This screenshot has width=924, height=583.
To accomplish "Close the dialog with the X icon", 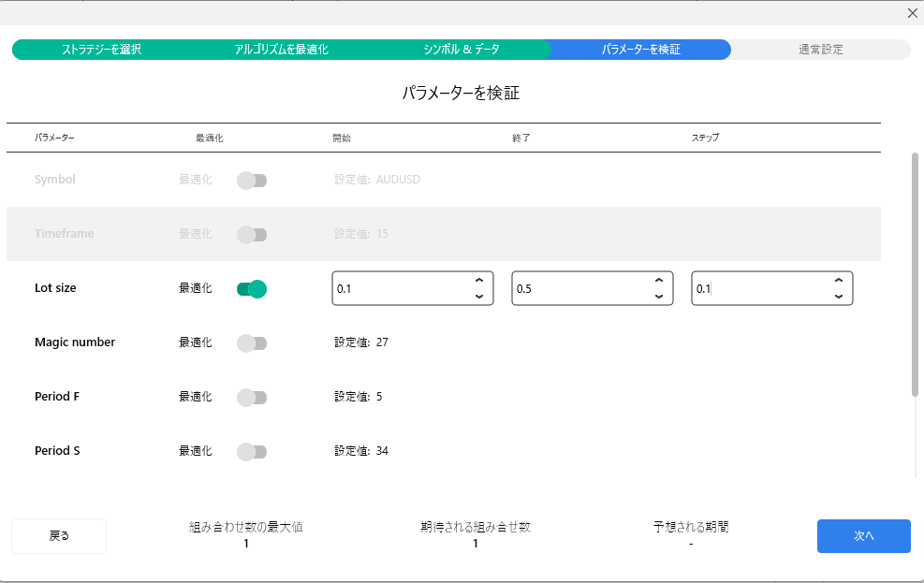I will pos(912,13).
